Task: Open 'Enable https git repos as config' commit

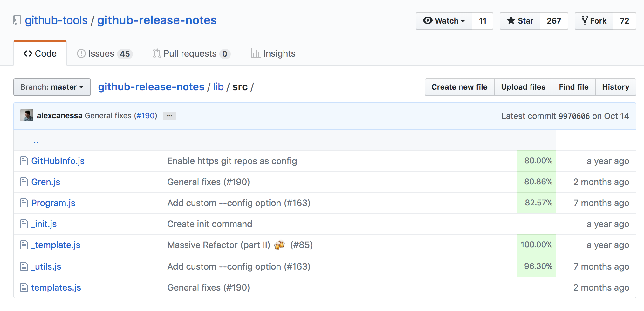Action: click(x=232, y=161)
